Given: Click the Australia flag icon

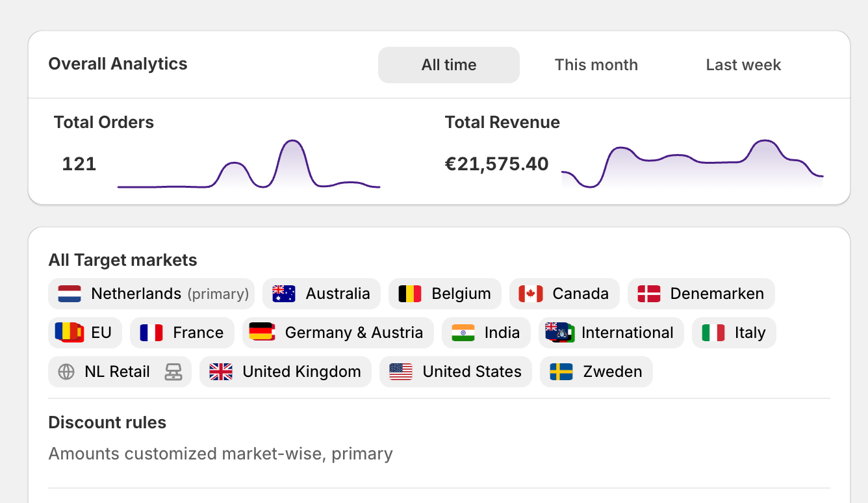Looking at the screenshot, I should 284,294.
